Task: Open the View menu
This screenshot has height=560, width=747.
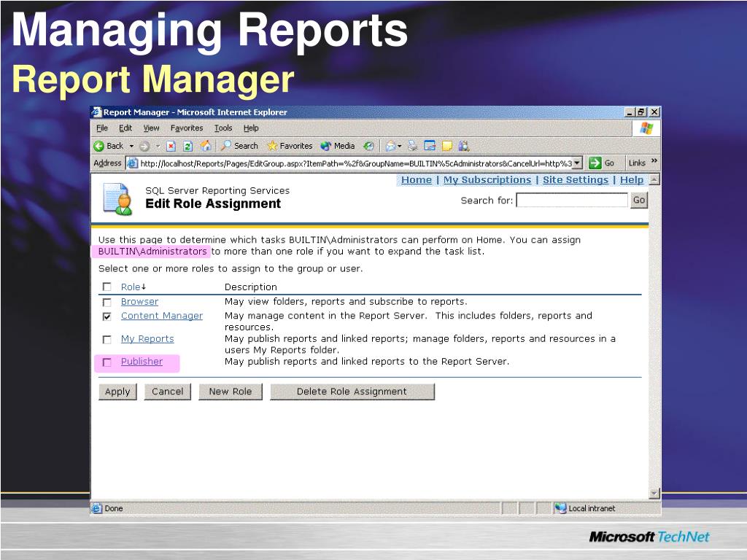Action: [x=152, y=128]
